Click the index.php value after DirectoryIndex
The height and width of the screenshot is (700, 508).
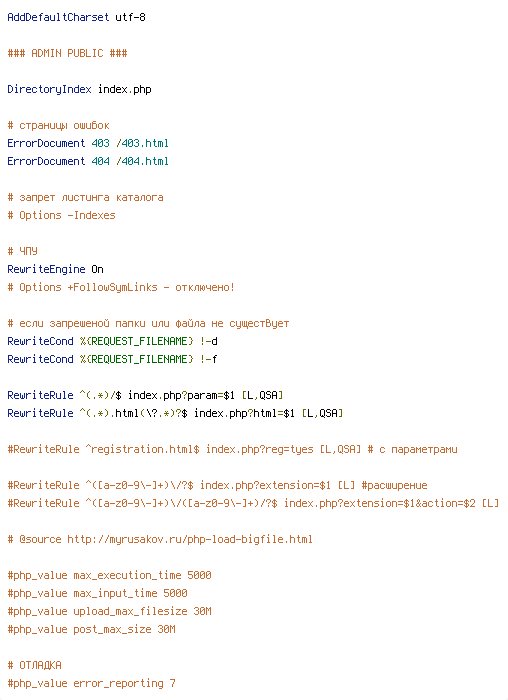pyautogui.click(x=125, y=89)
